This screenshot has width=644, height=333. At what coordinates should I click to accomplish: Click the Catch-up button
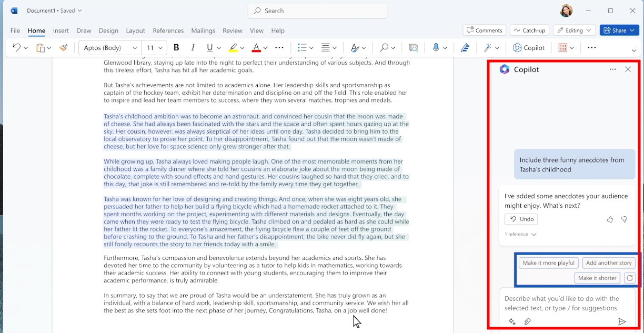click(x=530, y=31)
